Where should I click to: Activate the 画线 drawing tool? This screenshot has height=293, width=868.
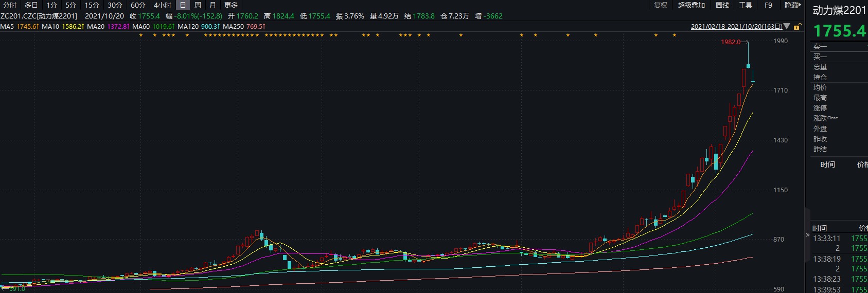722,5
